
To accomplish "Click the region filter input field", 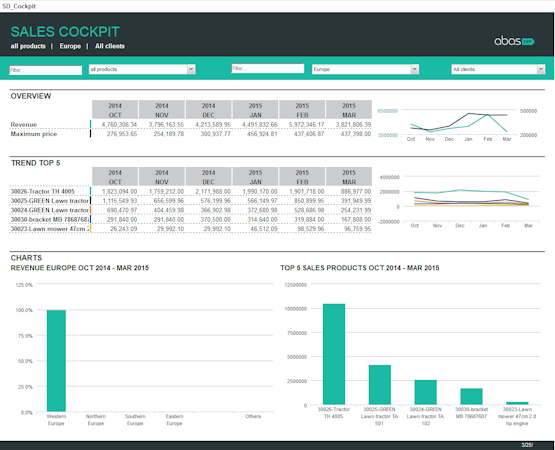I will pyautogui.click(x=268, y=68).
